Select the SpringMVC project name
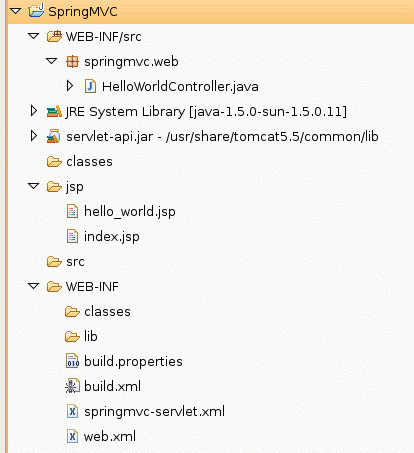 83,12
